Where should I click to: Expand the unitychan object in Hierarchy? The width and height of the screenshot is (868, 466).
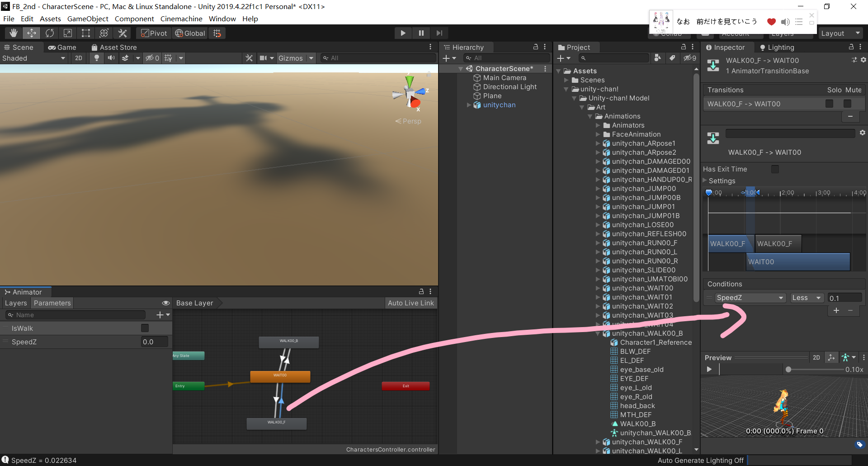tap(469, 105)
